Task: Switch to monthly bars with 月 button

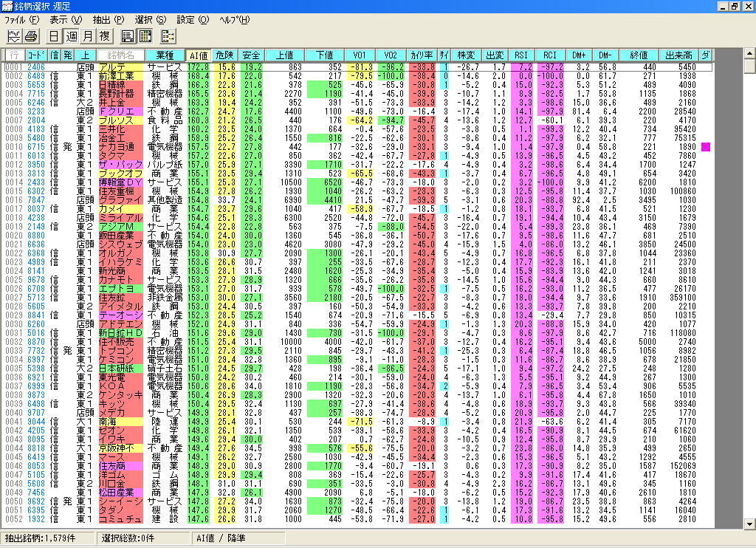Action: [x=88, y=36]
